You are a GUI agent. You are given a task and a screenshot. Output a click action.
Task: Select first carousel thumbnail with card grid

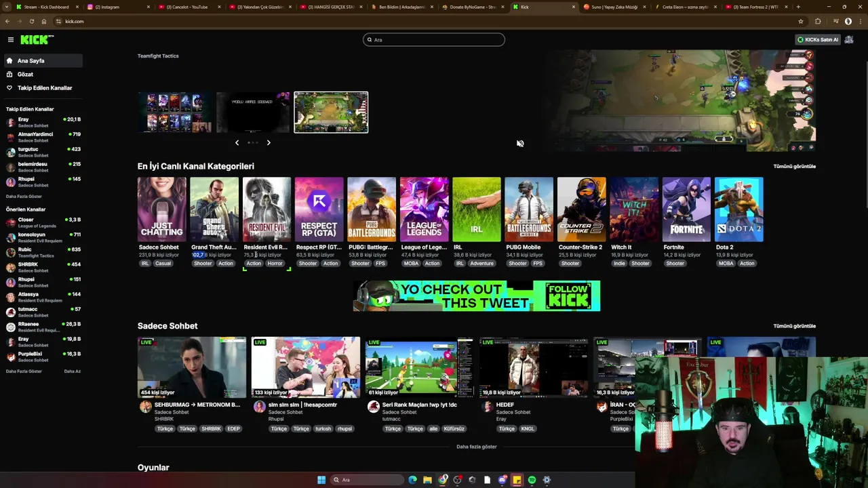pyautogui.click(x=175, y=113)
